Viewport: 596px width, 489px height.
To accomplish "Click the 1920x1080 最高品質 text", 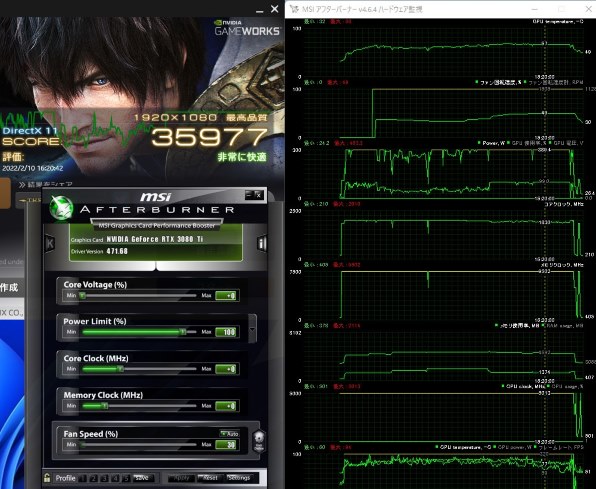I will tap(200, 117).
